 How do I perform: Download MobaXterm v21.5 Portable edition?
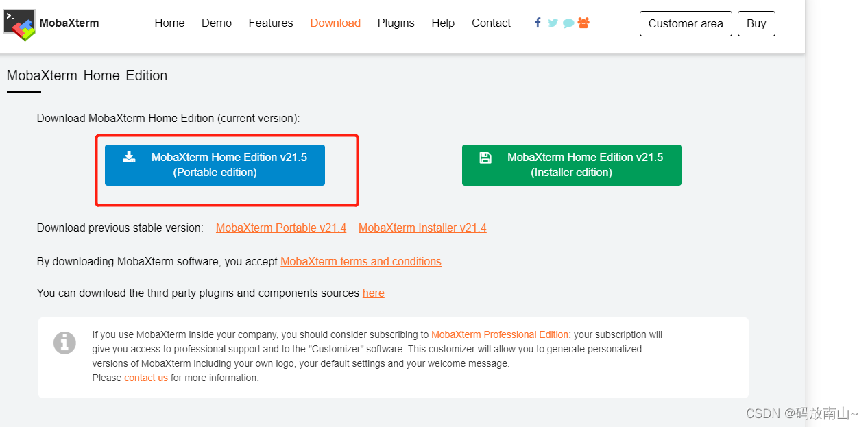(215, 165)
